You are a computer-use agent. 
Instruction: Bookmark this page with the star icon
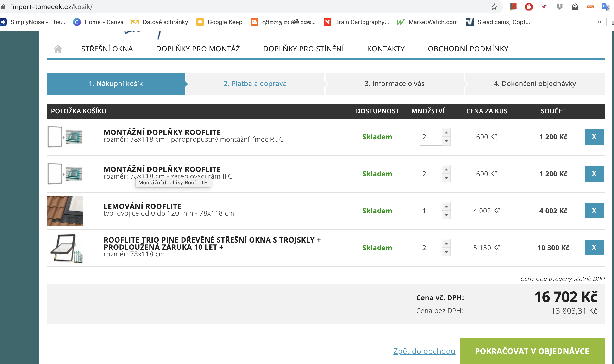pyautogui.click(x=494, y=7)
